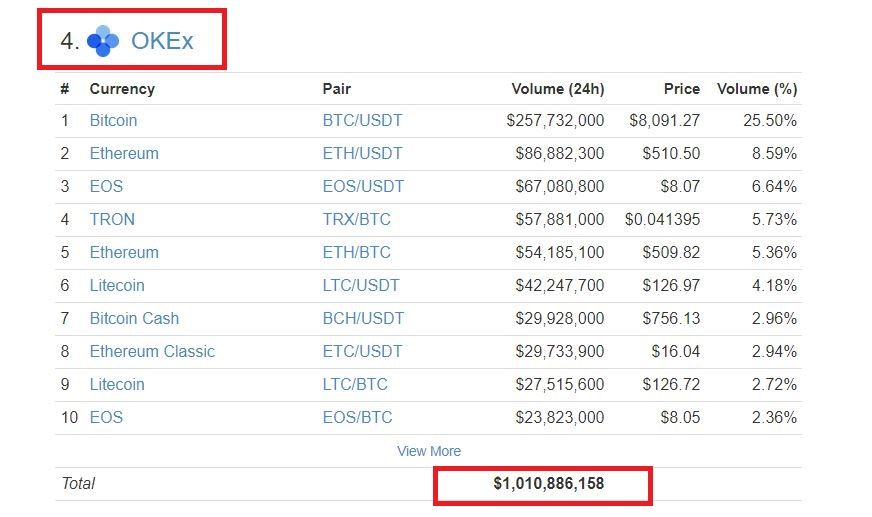Open the EOS/BTC pair link
The image size is (872, 517).
pyautogui.click(x=357, y=417)
